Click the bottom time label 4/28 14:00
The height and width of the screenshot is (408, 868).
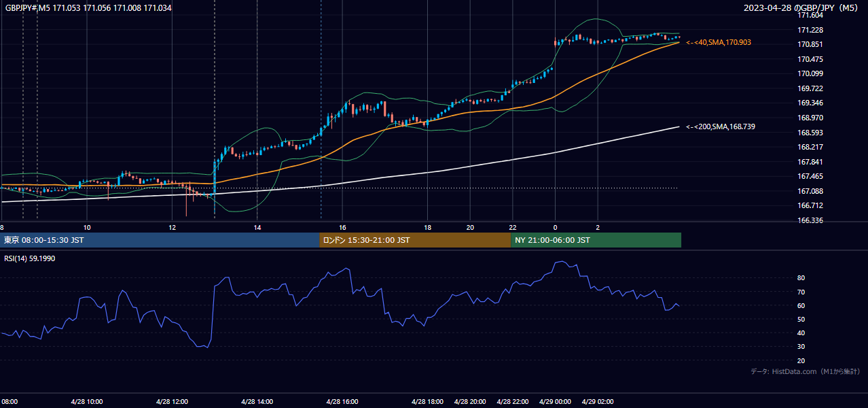[257, 402]
